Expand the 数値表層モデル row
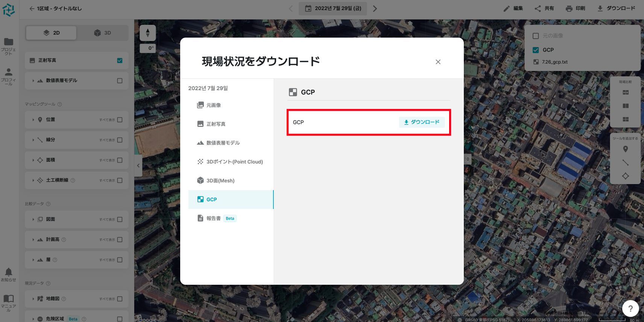 point(33,81)
